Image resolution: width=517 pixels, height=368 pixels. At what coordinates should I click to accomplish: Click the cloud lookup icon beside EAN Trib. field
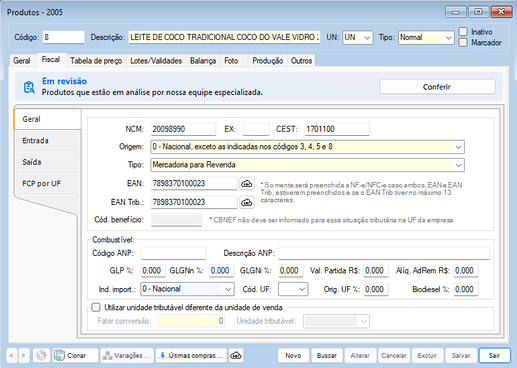coord(247,202)
